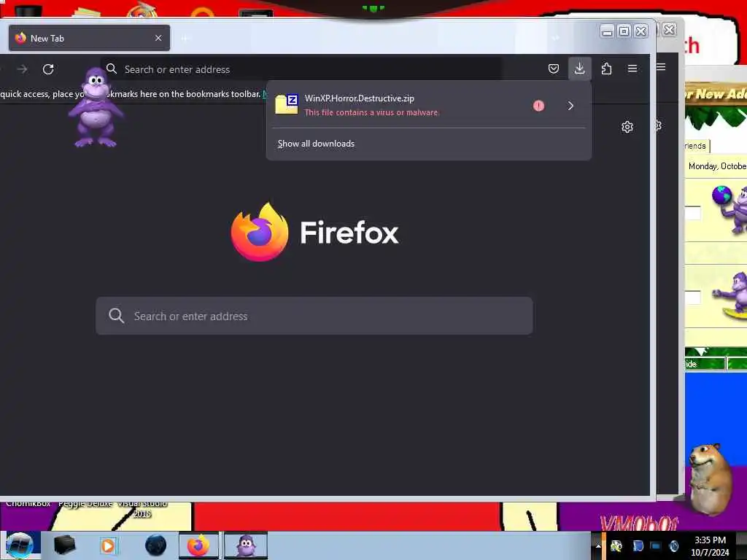The image size is (747, 560).
Task: Click the red malware warning icon
Action: pos(538,106)
